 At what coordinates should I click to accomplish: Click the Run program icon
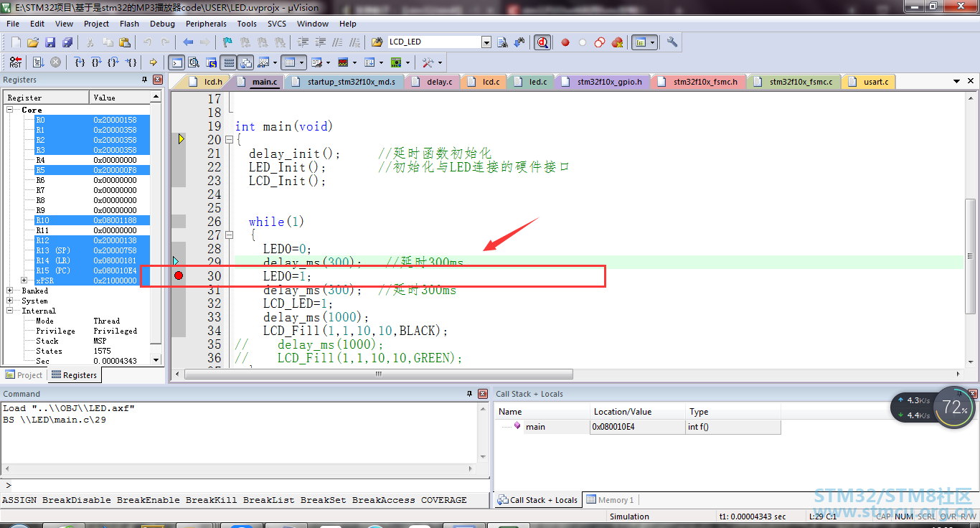click(38, 62)
